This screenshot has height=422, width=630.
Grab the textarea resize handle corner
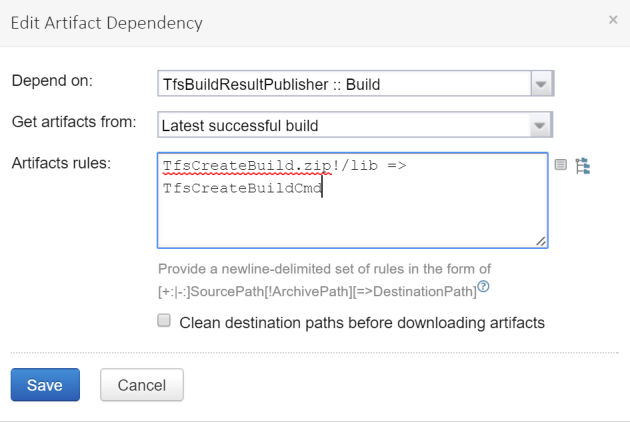pos(541,241)
